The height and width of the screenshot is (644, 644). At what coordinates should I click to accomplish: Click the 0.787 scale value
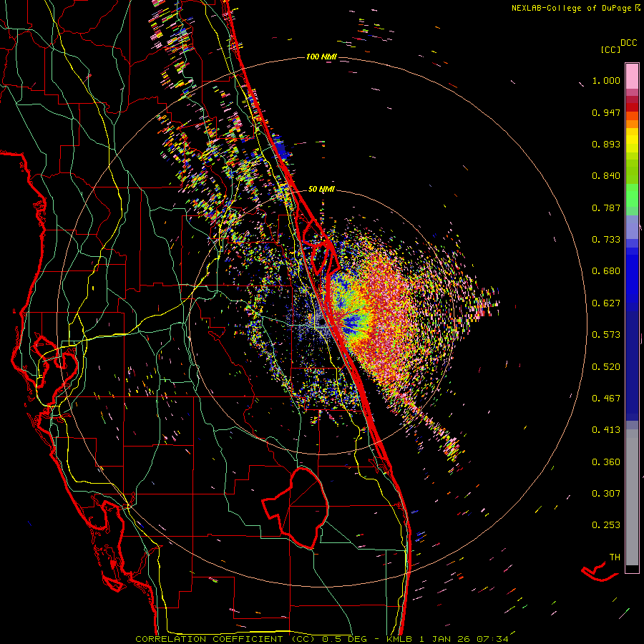coord(606,208)
